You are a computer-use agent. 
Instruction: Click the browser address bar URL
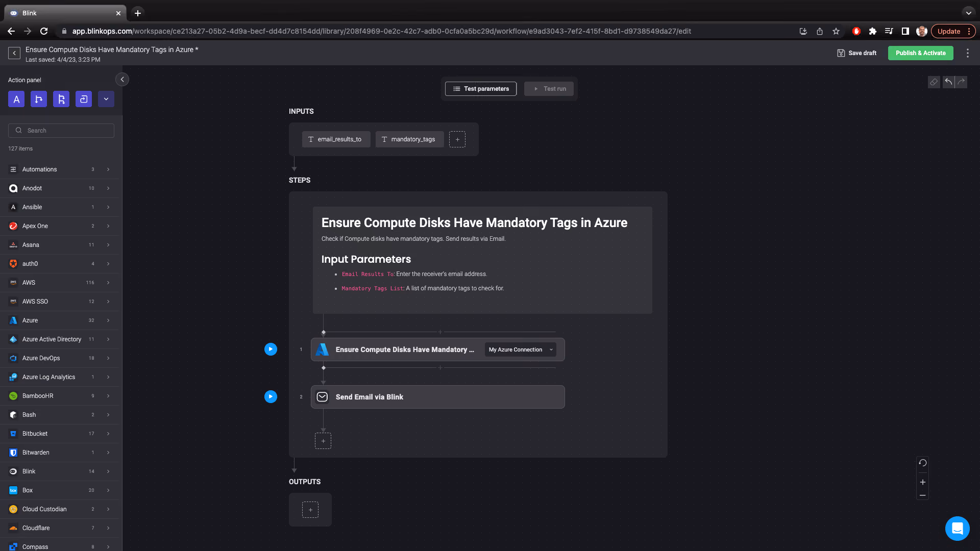point(381,31)
